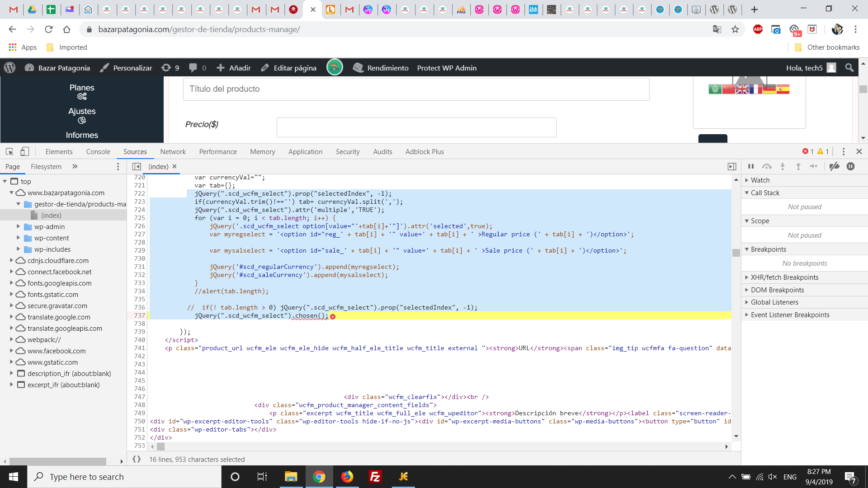This screenshot has width=868, height=488.
Task: Open the Performance tab
Action: tap(218, 152)
